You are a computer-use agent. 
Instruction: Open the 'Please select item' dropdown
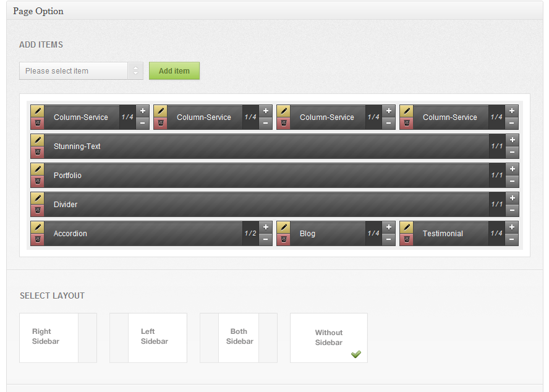click(81, 71)
